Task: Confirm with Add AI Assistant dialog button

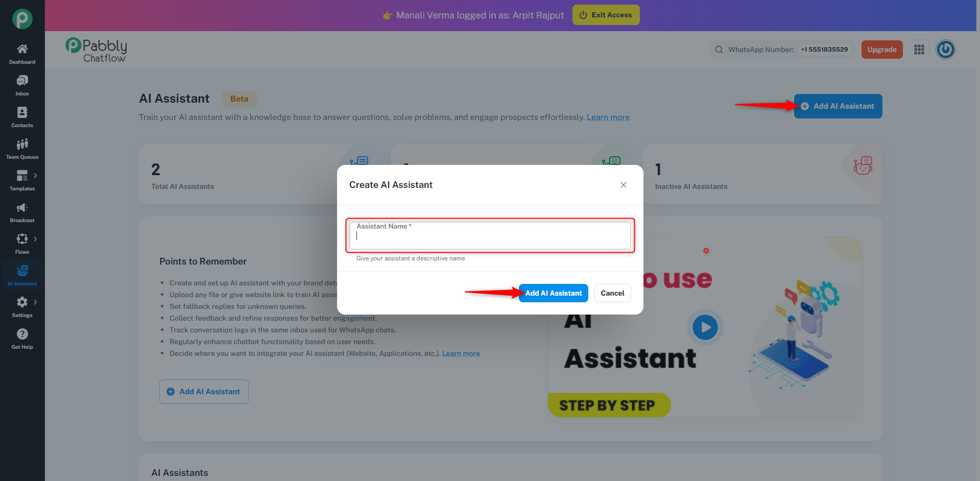Action: click(x=553, y=293)
